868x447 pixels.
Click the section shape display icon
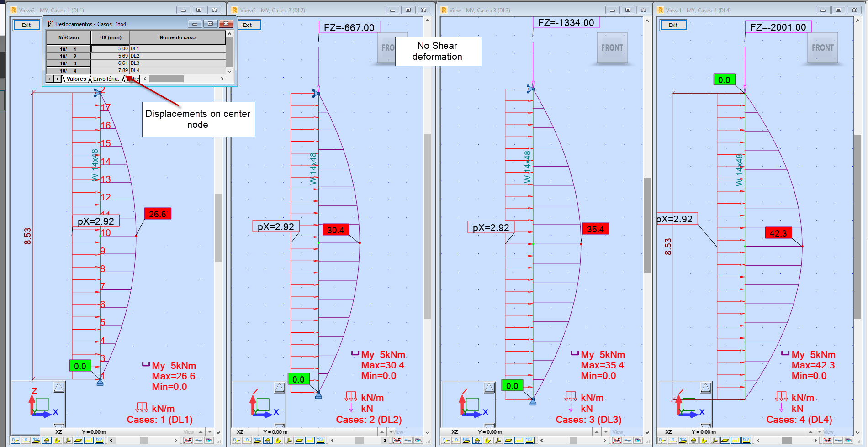(57, 441)
